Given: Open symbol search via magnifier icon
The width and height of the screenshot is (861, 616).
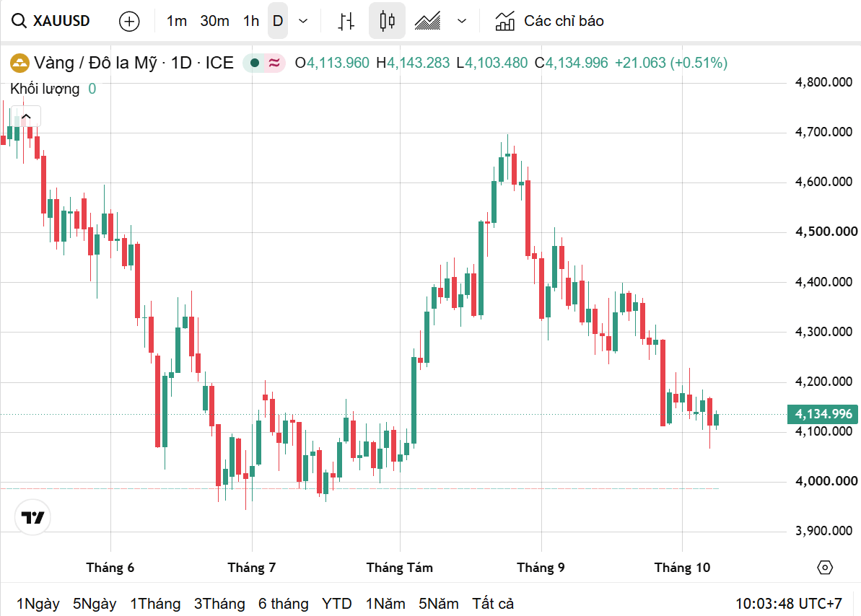Looking at the screenshot, I should click(x=19, y=21).
